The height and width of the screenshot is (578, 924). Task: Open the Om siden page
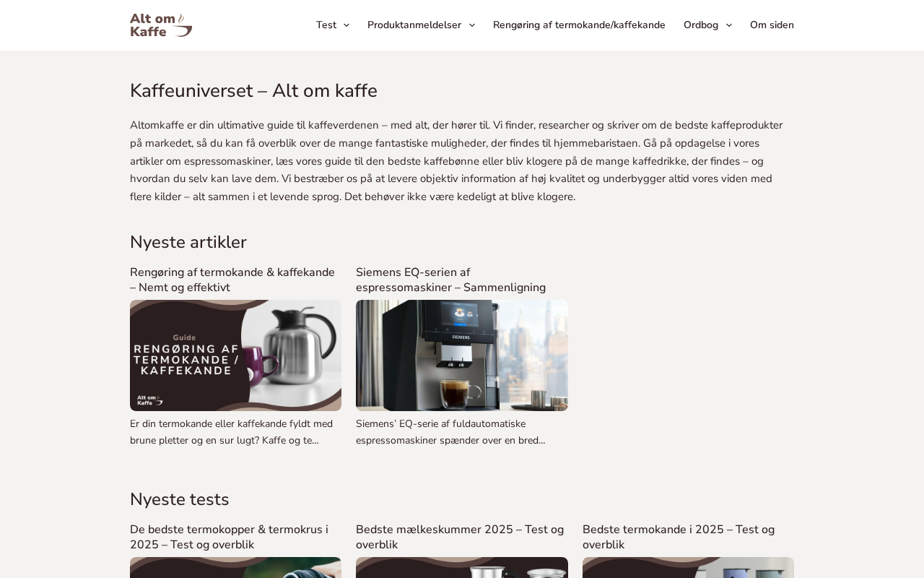(772, 25)
